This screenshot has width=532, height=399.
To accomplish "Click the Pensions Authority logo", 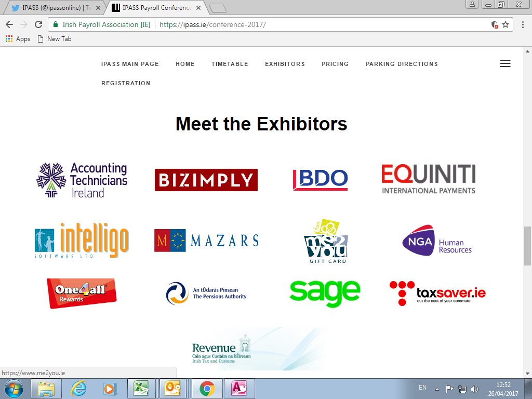I will [206, 293].
